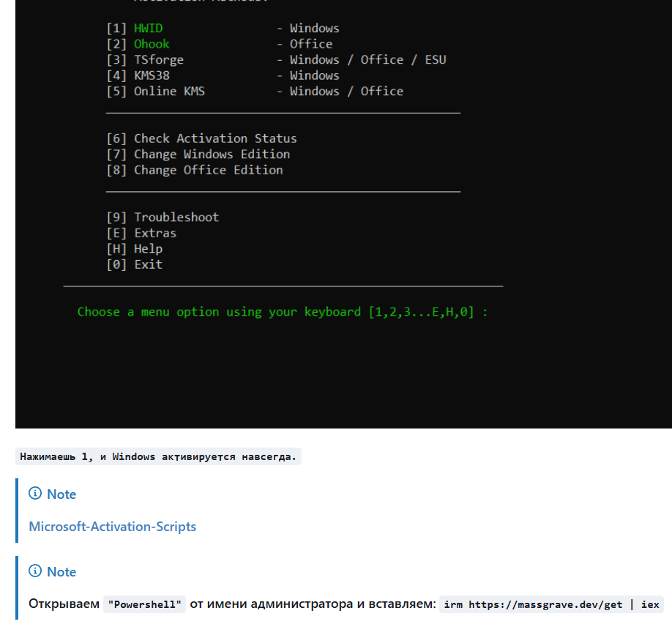Click the '[H] Help' line
This screenshot has width=672, height=627.
coord(135,249)
